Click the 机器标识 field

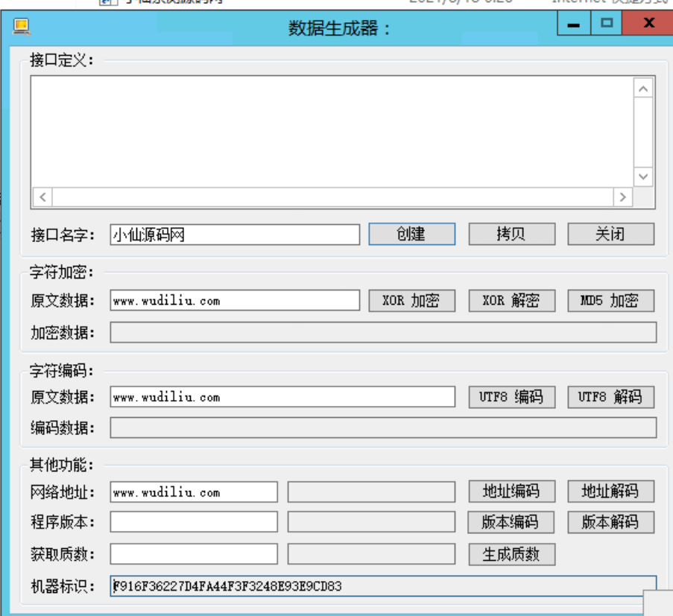point(383,586)
